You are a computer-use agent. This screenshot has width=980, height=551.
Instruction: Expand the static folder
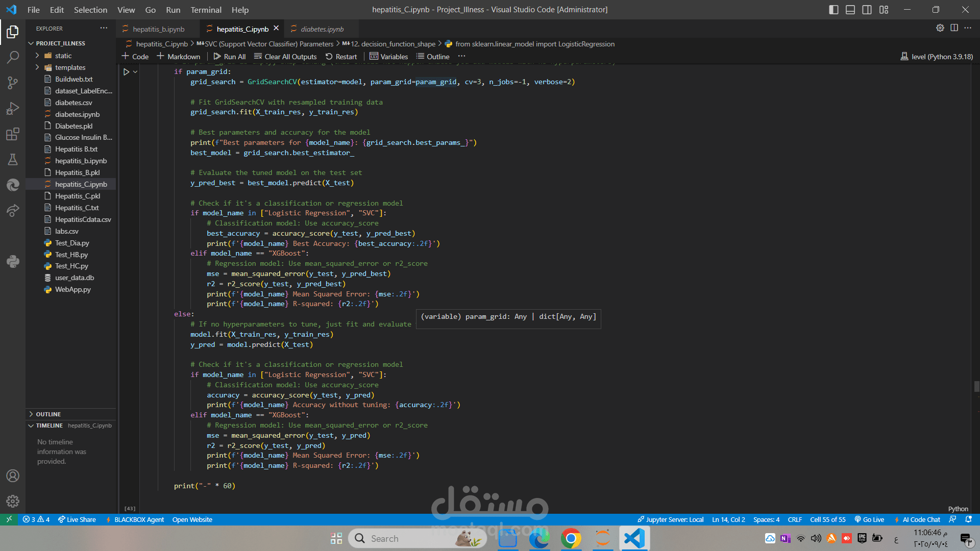click(x=63, y=56)
